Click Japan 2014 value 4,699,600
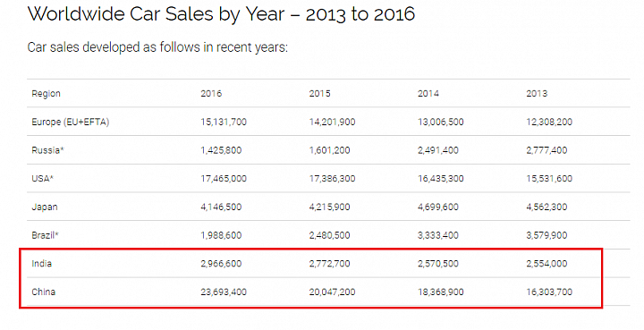 437,207
